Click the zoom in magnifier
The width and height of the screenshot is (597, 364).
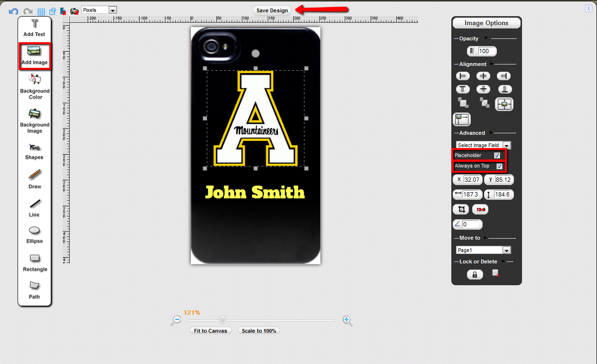(x=347, y=321)
